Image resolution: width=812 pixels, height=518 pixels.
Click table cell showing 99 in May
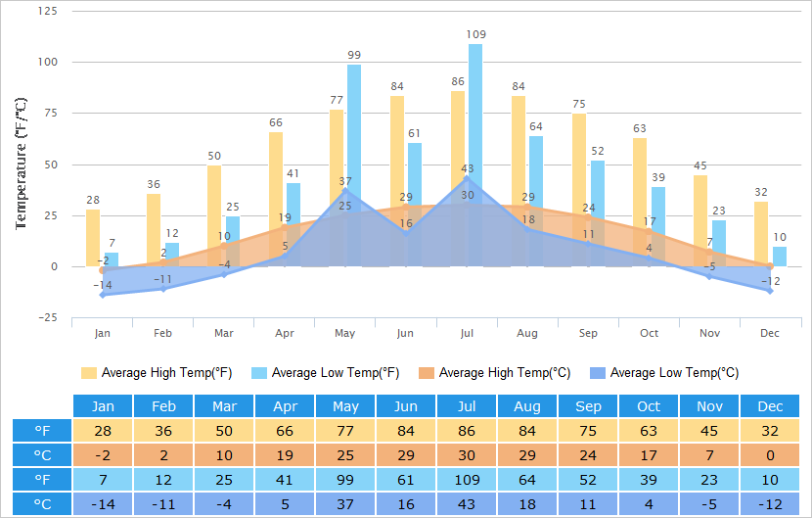345,480
